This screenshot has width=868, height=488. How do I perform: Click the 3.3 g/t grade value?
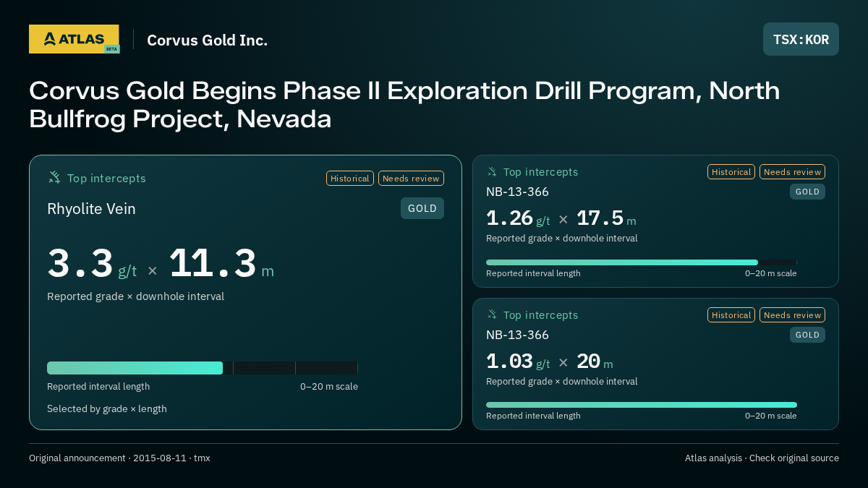92,264
